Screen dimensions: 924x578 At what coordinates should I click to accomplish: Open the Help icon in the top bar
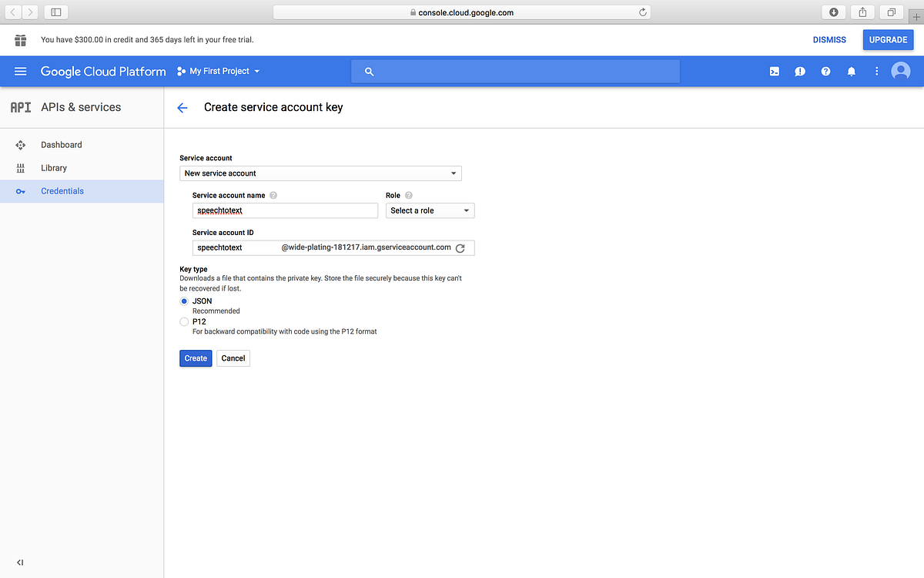[x=825, y=71]
